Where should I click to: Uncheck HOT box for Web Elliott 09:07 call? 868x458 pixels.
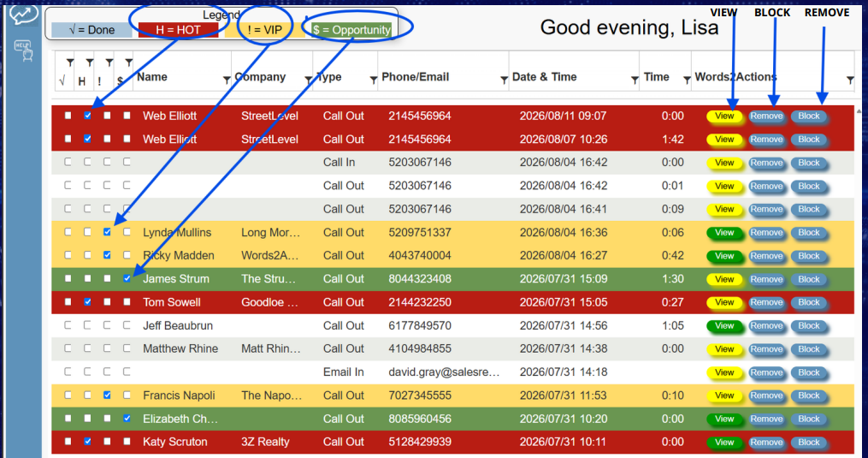tap(87, 116)
